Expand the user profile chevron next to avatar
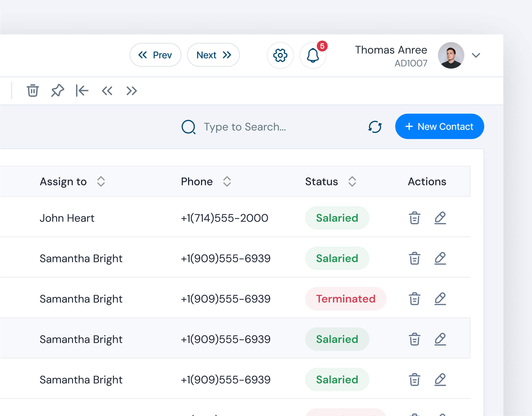The image size is (532, 416). point(476,56)
